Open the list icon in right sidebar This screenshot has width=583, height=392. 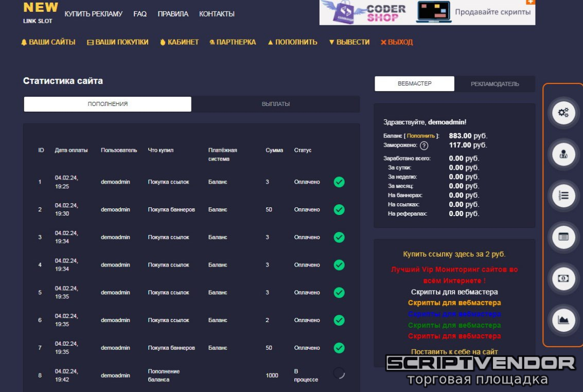click(563, 195)
